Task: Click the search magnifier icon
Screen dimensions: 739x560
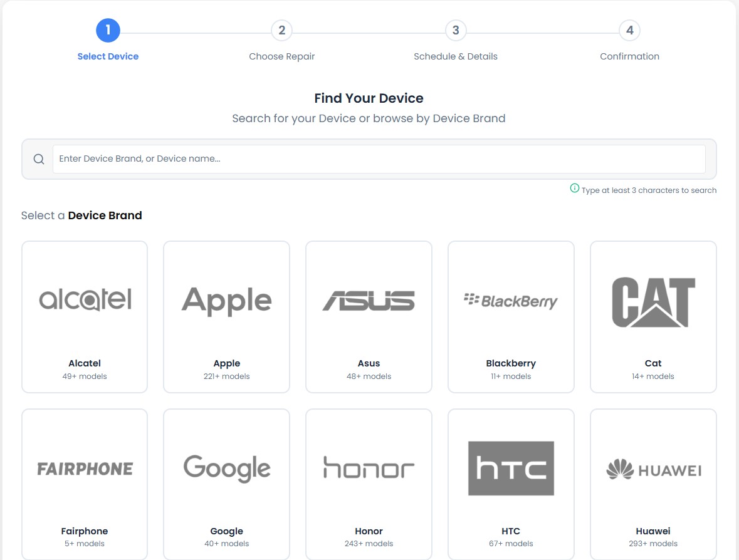Action: [x=39, y=159]
